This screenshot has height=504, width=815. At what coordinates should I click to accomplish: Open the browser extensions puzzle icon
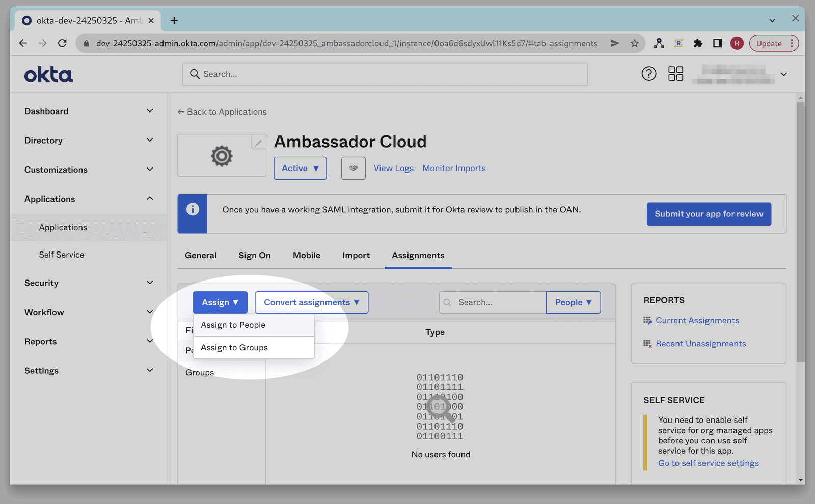698,43
